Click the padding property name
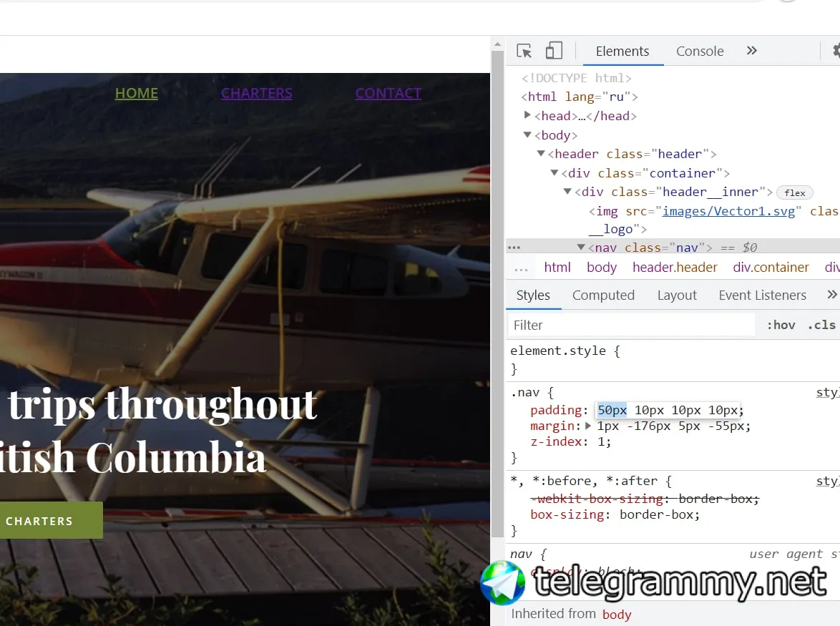 tap(555, 410)
